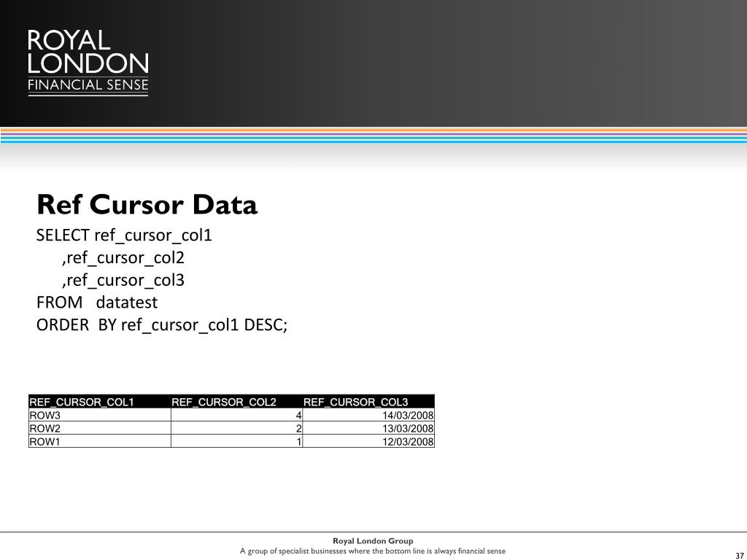Click the 'SELECT ref_cursor_col1' line
The height and width of the screenshot is (560, 747).
click(124, 236)
